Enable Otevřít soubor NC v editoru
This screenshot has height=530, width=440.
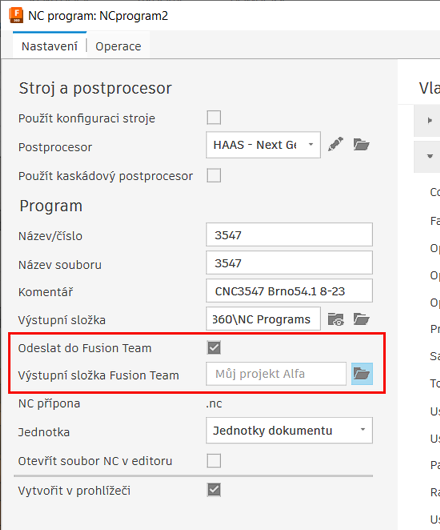[214, 461]
